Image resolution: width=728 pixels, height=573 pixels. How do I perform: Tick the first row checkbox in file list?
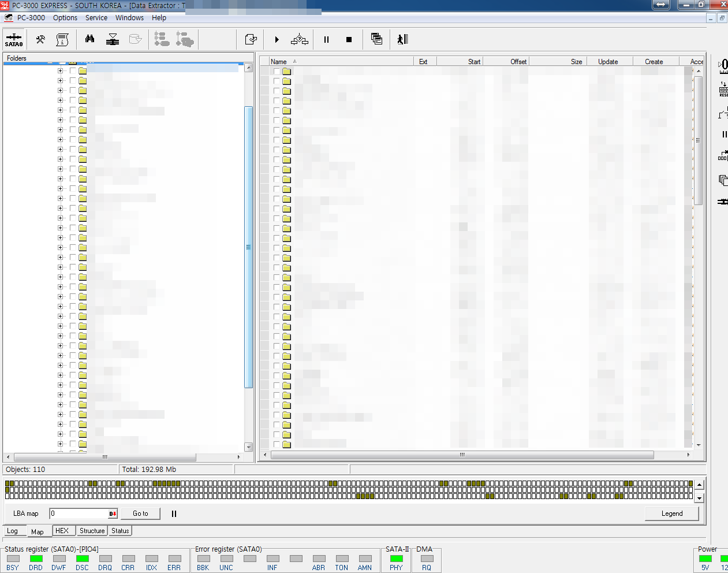click(x=277, y=72)
